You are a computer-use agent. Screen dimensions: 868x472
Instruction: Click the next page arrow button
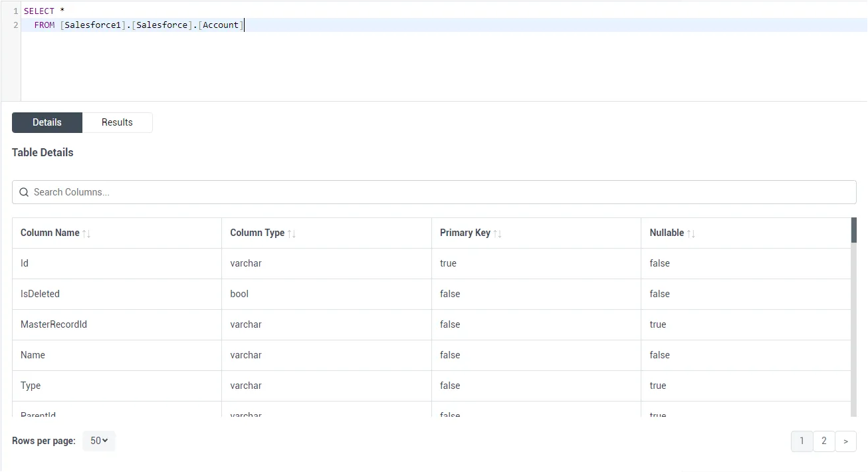[x=845, y=441]
